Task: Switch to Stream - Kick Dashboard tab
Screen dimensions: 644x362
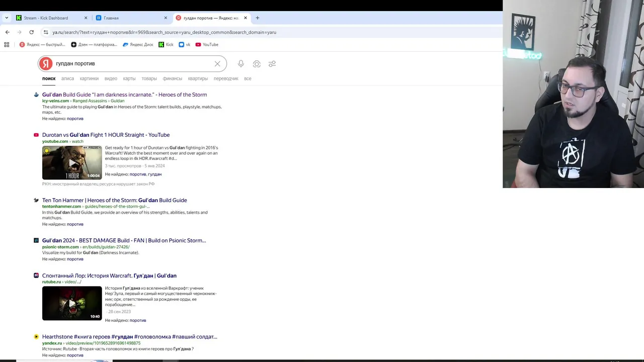Action: [x=46, y=18]
